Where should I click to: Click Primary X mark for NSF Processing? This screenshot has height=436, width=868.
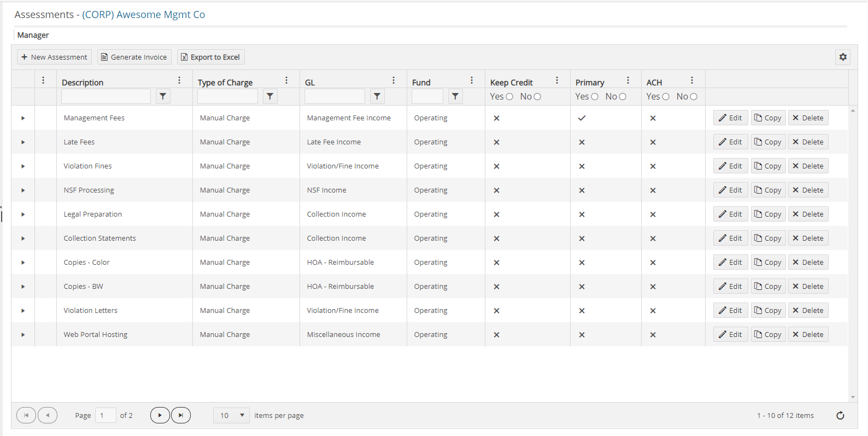(x=582, y=190)
